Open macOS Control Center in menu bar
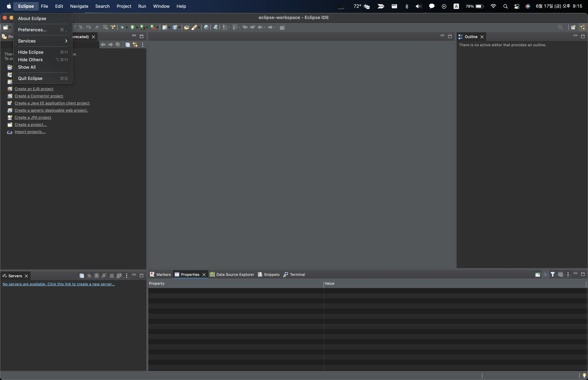588x380 pixels. [x=517, y=6]
